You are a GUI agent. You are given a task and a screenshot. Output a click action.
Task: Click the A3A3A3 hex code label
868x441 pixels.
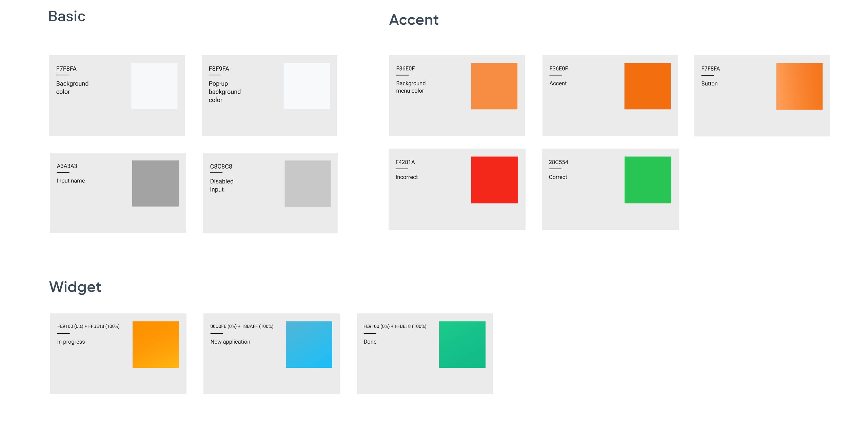click(67, 166)
